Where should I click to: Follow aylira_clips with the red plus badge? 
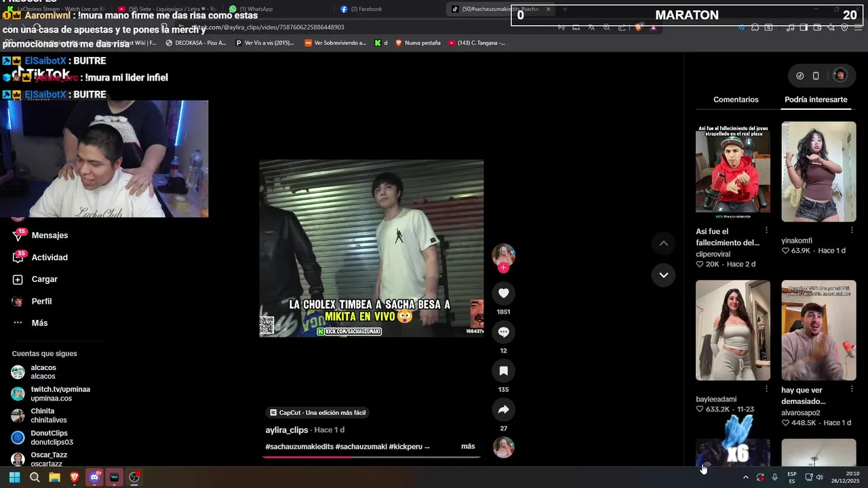pyautogui.click(x=503, y=268)
